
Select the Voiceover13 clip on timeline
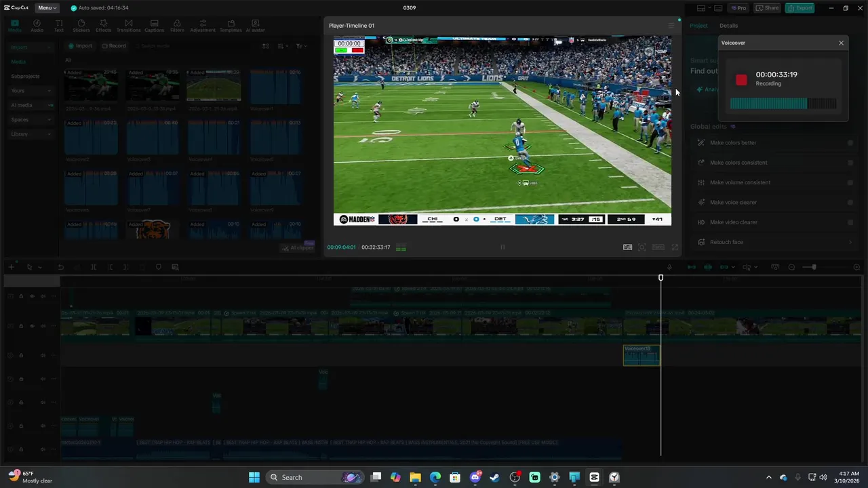point(641,355)
